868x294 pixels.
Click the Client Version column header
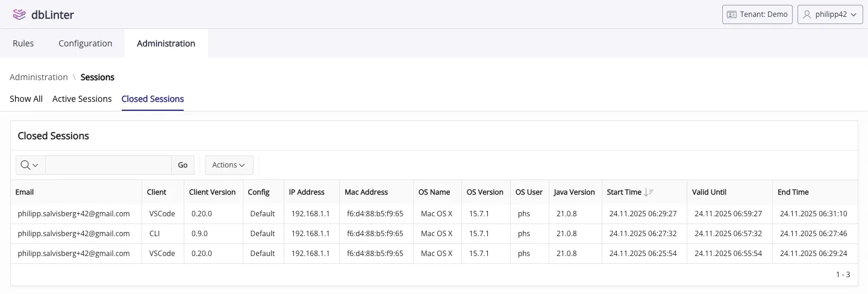click(x=212, y=192)
